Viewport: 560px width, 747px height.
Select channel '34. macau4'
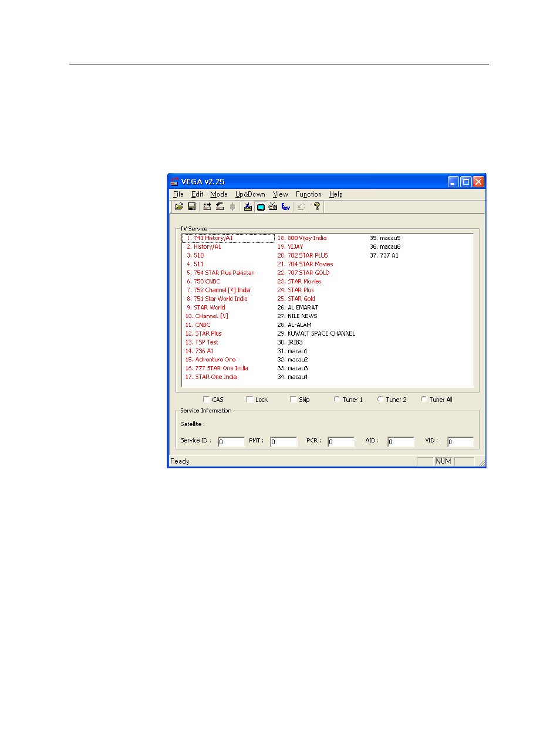(292, 377)
